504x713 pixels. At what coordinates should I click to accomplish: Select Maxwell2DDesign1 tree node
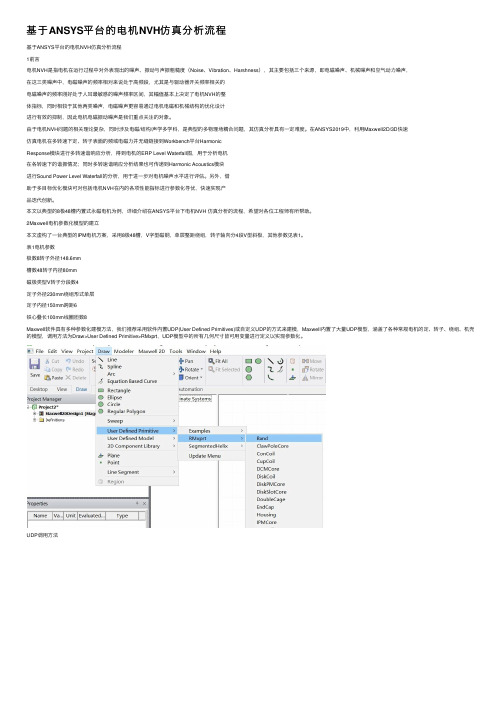tap(70, 414)
